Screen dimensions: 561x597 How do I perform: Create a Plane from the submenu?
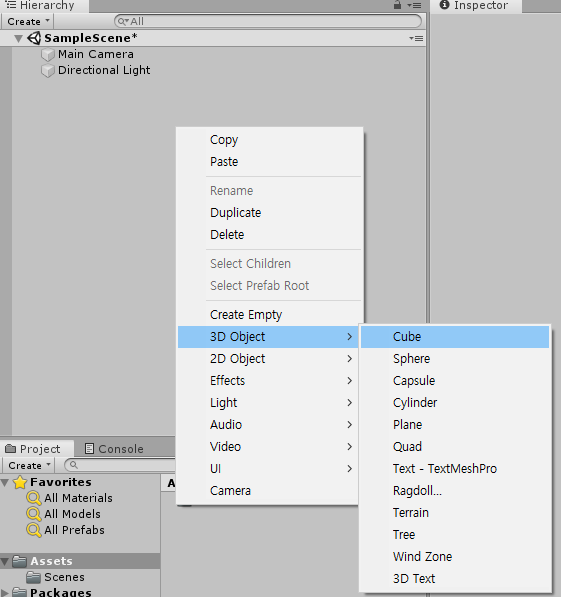click(x=455, y=425)
